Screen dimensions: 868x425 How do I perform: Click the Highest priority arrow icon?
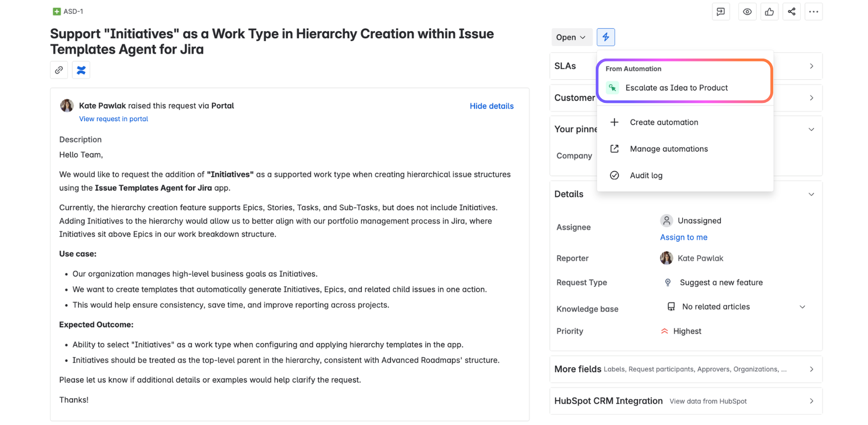pos(665,331)
